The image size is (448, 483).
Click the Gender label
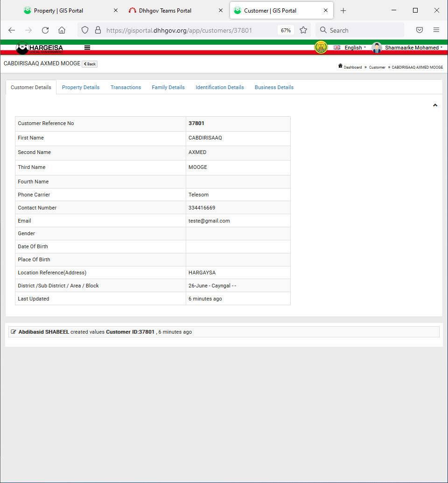(x=26, y=233)
